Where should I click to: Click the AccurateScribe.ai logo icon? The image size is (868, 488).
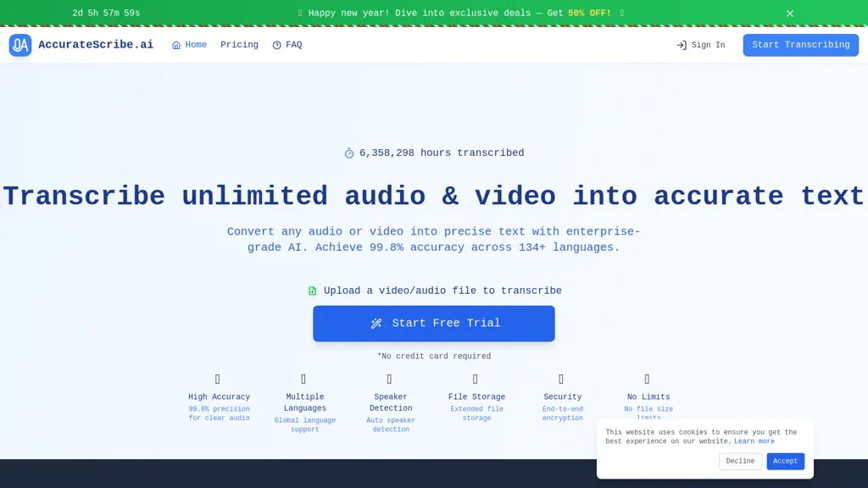pyautogui.click(x=20, y=45)
